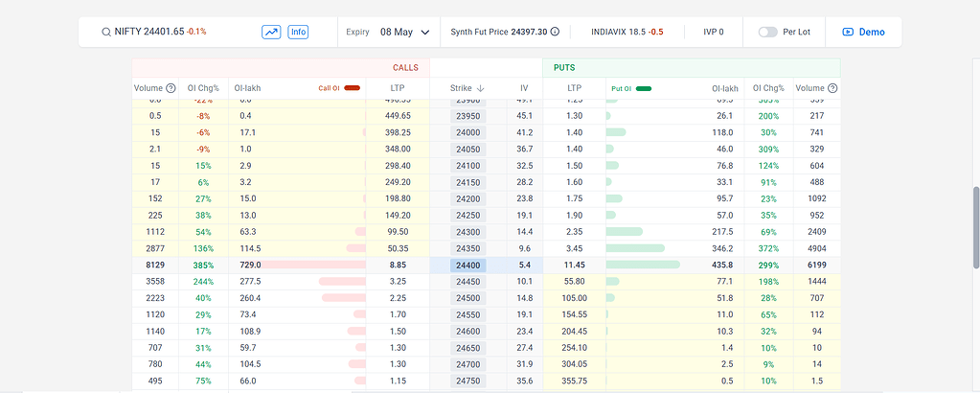Click call LTP 449.65
This screenshot has width=980, height=393.
click(398, 116)
